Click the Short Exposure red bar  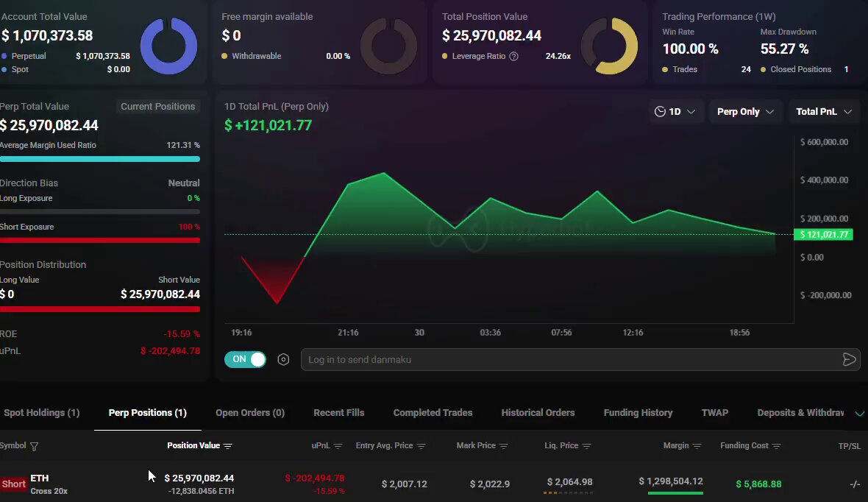pyautogui.click(x=100, y=240)
